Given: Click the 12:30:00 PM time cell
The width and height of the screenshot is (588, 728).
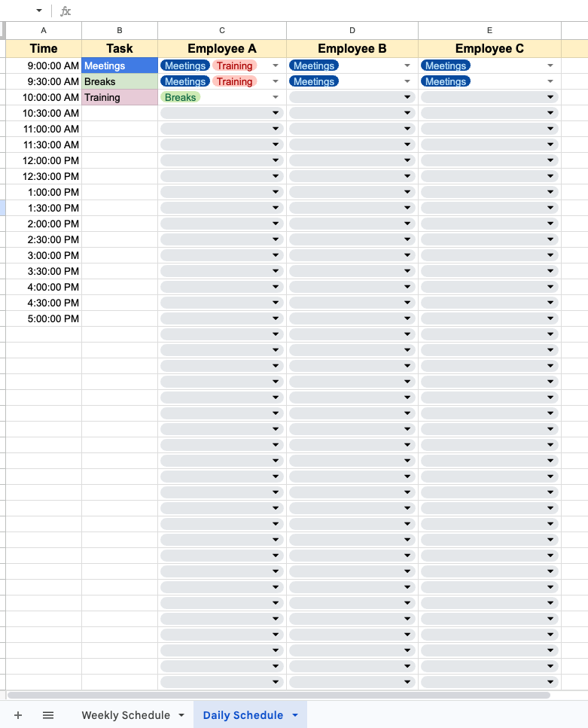Looking at the screenshot, I should click(44, 176).
